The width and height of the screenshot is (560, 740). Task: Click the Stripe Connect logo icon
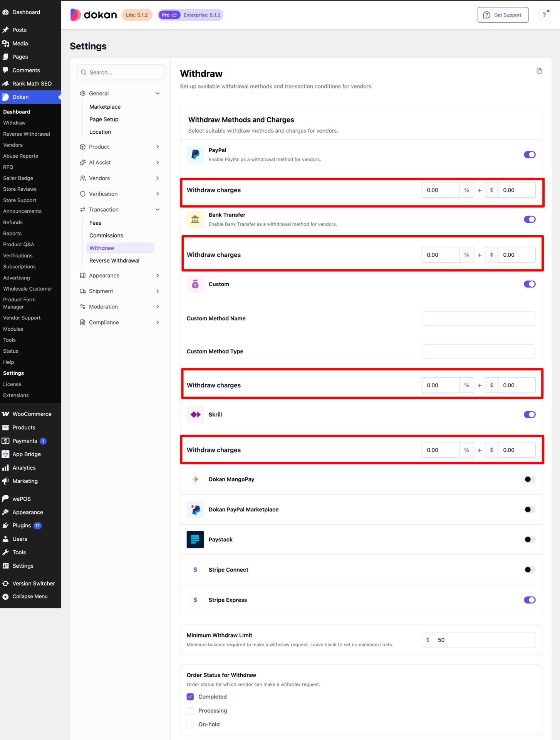195,570
